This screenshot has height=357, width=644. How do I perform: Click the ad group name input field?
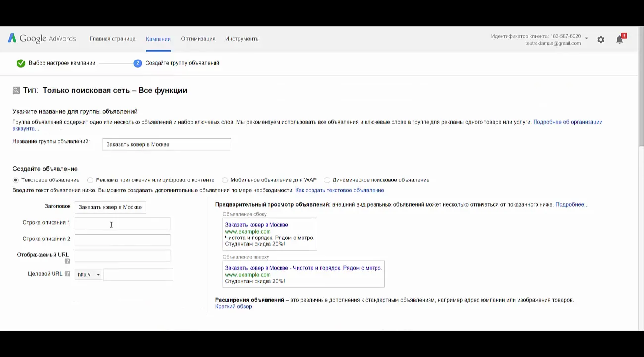166,144
